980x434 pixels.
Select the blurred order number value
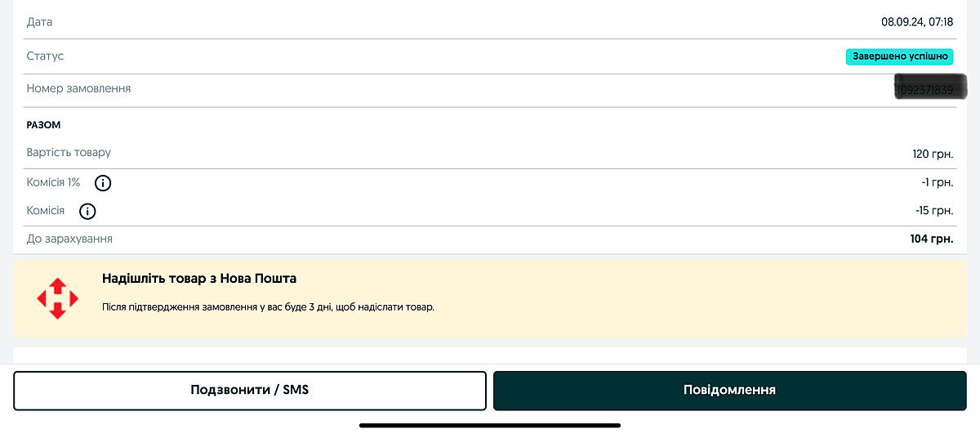coord(929,88)
